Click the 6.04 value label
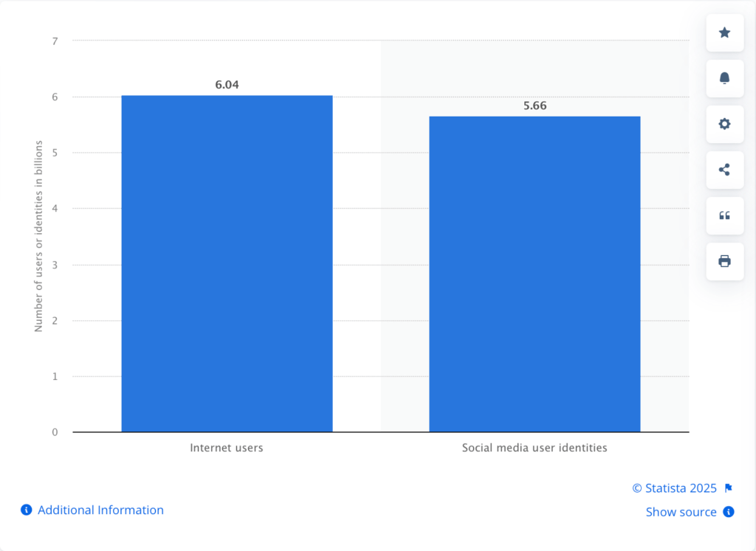 click(x=227, y=85)
